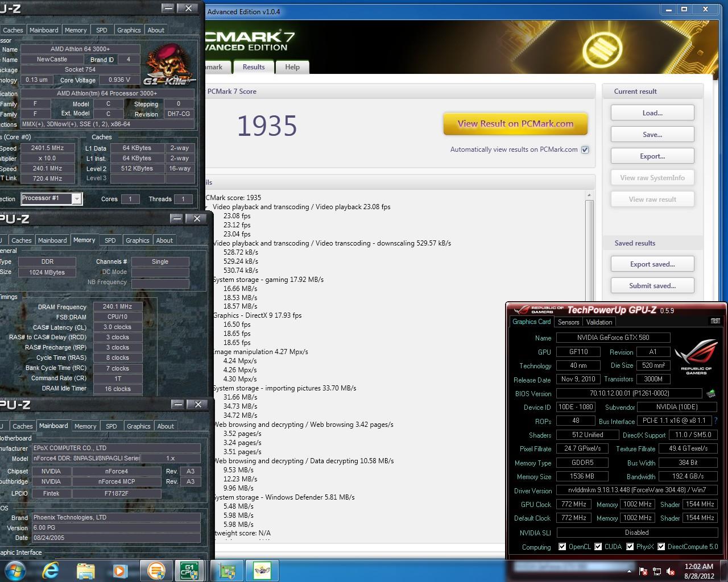The width and height of the screenshot is (728, 582).
Task: Click the CAS# Latency 3.0 clocks value
Action: click(x=117, y=327)
